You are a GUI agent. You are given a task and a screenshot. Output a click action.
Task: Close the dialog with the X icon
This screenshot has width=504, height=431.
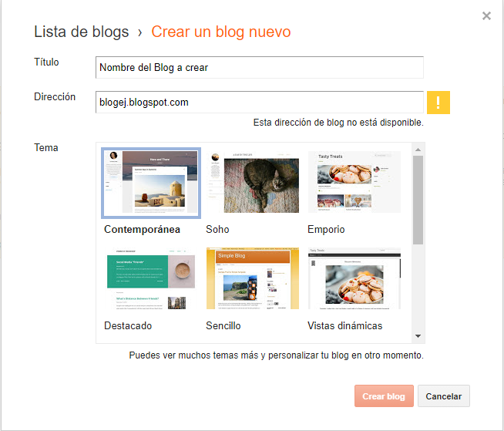(486, 15)
